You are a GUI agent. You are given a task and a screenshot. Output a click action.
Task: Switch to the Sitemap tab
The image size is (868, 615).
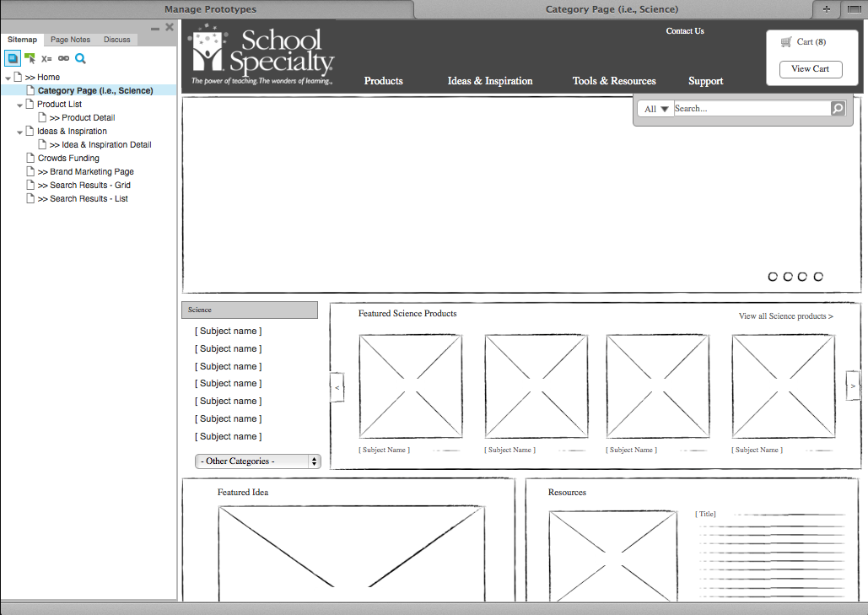pos(22,40)
